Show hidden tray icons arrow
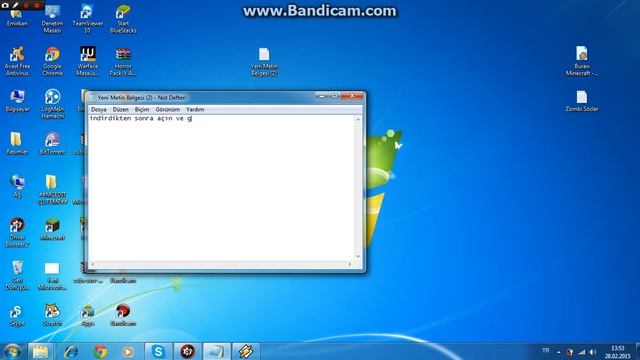The height and width of the screenshot is (360, 640). click(558, 352)
